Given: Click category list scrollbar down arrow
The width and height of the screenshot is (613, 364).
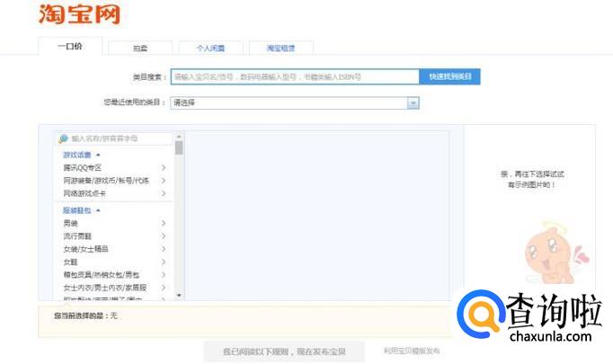Looking at the screenshot, I should pyautogui.click(x=179, y=295).
